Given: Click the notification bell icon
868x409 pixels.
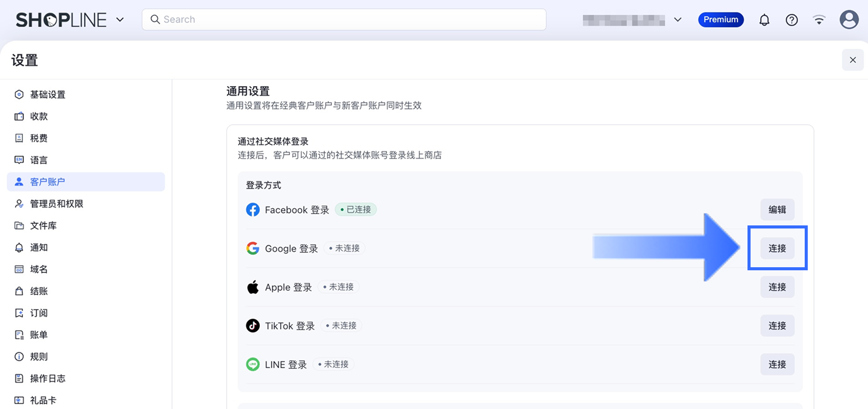Looking at the screenshot, I should (x=764, y=20).
